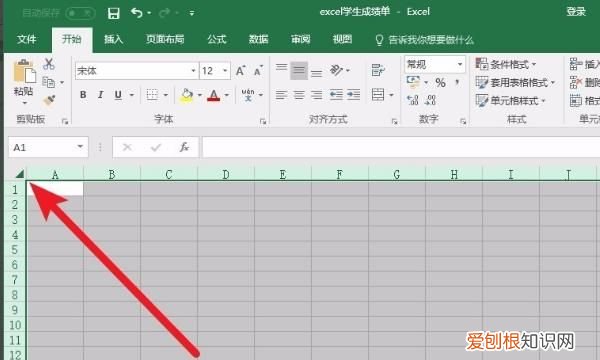Switch to the 审阅 ribbon tab
The width and height of the screenshot is (600, 360).
point(300,39)
